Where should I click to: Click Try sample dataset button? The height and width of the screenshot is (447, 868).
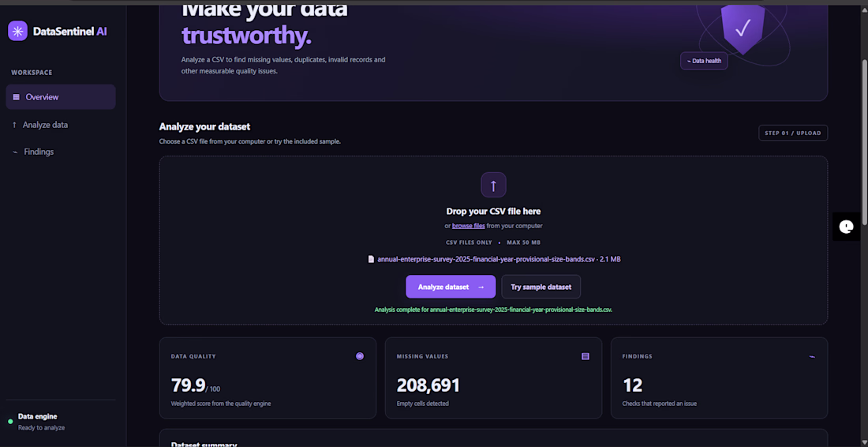click(x=541, y=287)
